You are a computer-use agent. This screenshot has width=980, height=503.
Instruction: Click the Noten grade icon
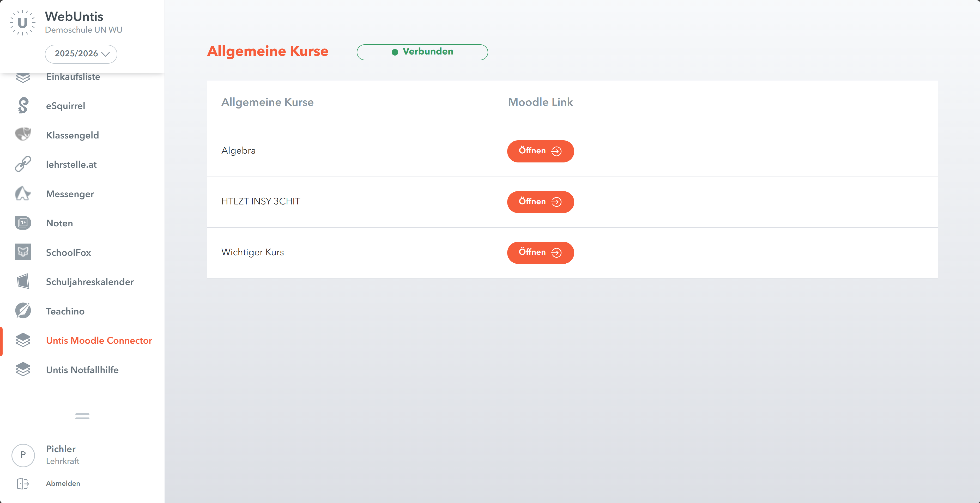[23, 223]
